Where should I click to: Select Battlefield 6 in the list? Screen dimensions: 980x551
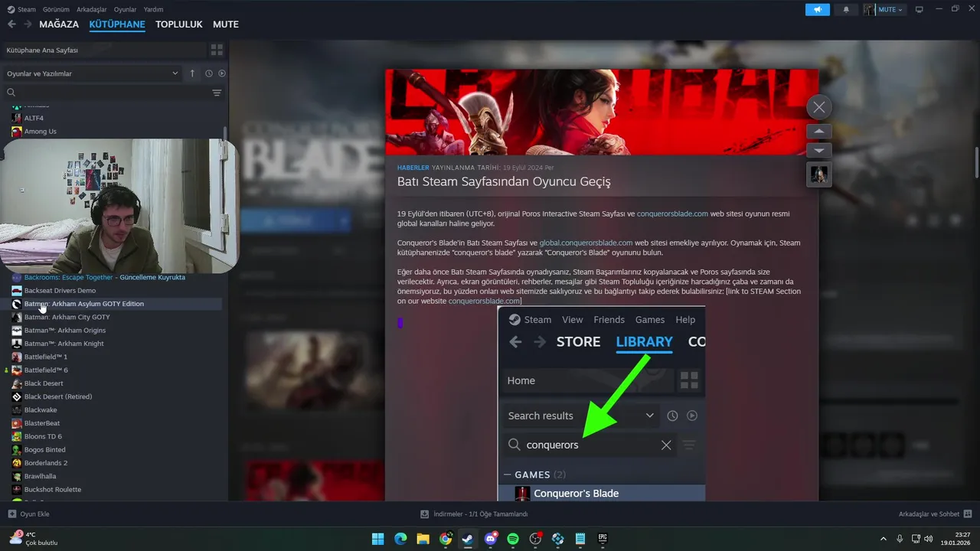point(46,370)
